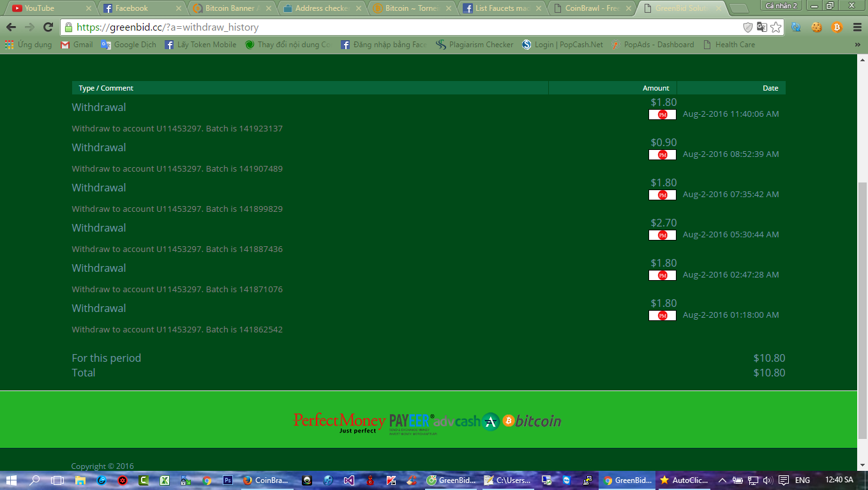Open the orange Bitcoin extension icon

coord(837,27)
